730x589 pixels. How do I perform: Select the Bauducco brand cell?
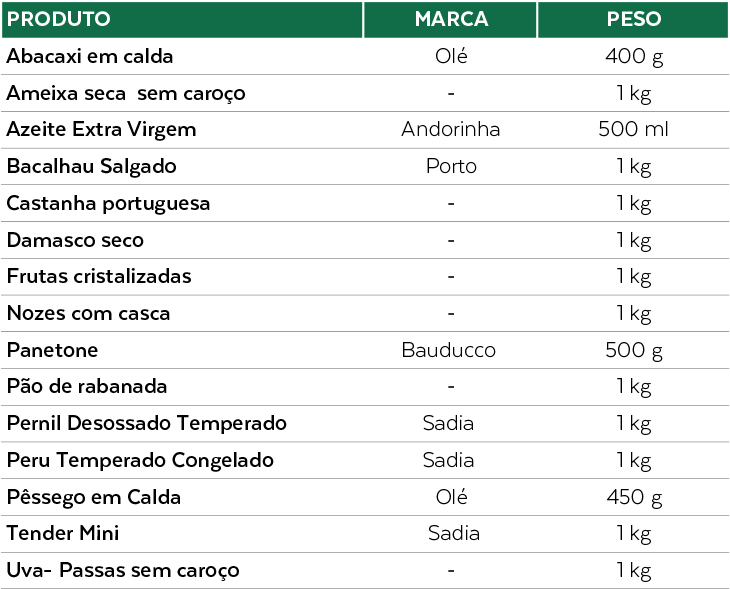tap(449, 350)
